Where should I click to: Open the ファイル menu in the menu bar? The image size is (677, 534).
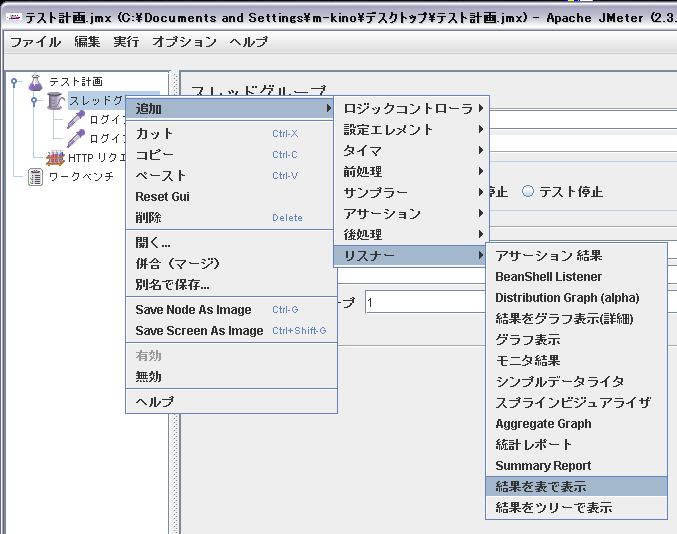click(35, 42)
